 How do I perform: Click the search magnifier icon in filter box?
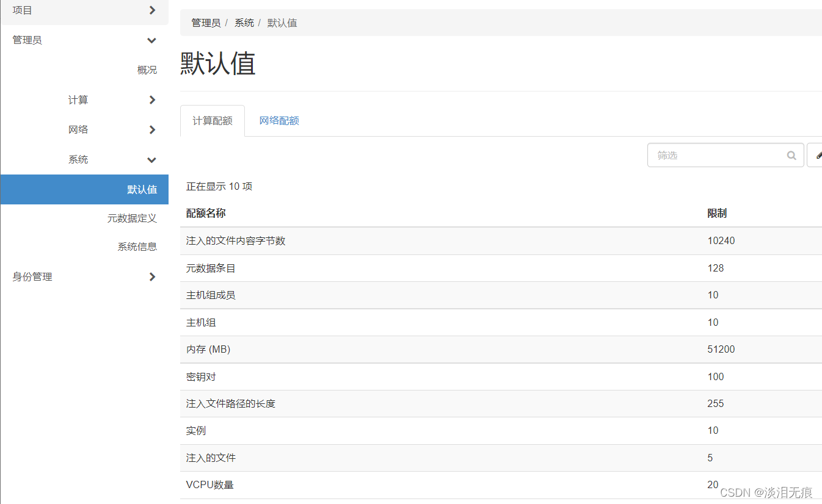(x=791, y=156)
